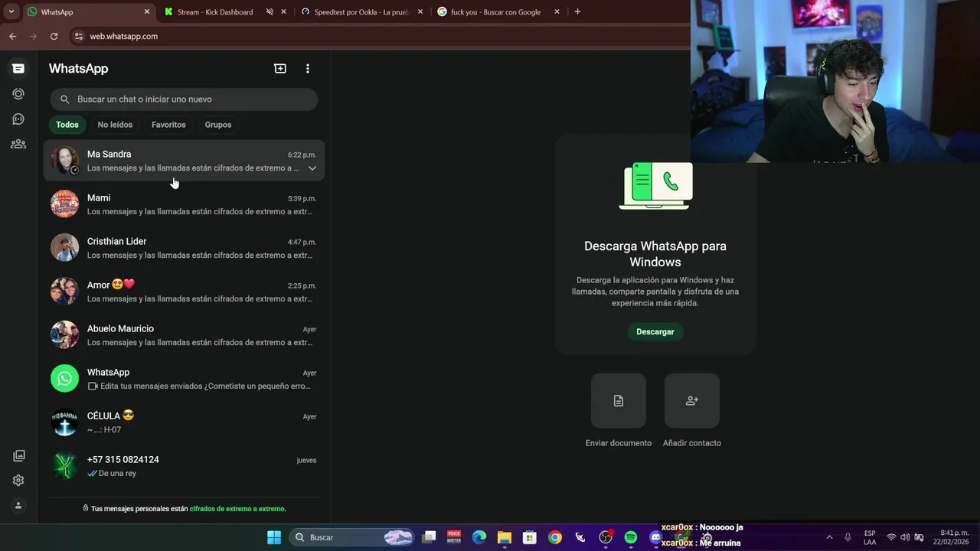Click the chat search field

[184, 99]
